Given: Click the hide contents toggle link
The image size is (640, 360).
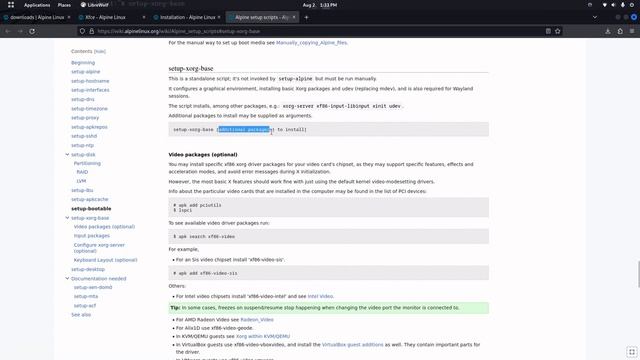Looking at the screenshot, I should click(x=100, y=51).
